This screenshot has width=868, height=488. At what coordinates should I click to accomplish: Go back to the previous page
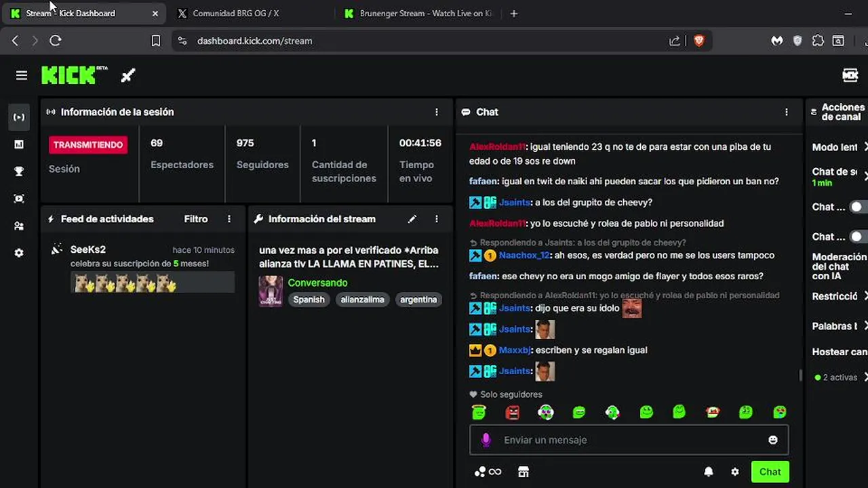point(15,41)
